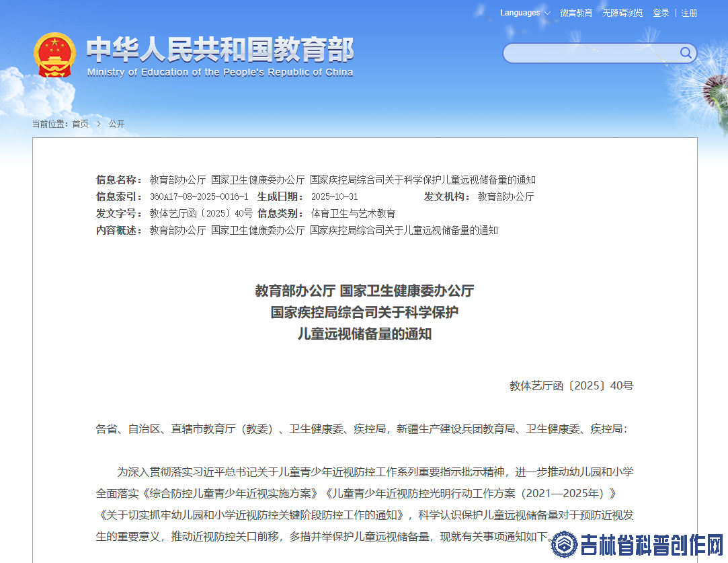Click the search magnifier icon
Image resolution: width=728 pixels, height=563 pixels.
click(x=685, y=53)
